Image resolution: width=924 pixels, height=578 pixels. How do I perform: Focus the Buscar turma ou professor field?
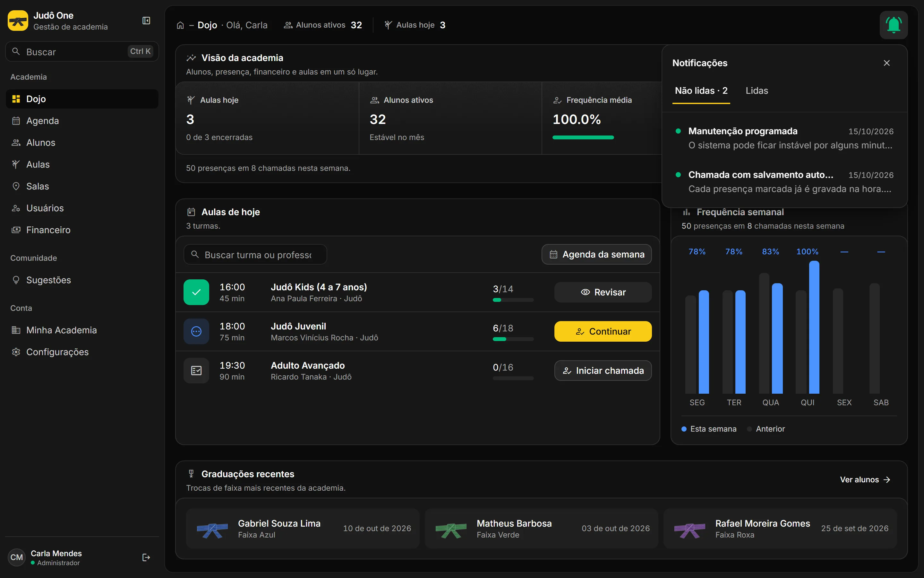tap(255, 255)
